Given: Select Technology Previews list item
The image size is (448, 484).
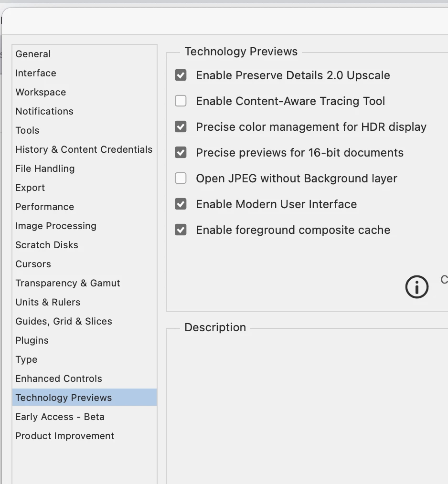Looking at the screenshot, I should pos(64,398).
